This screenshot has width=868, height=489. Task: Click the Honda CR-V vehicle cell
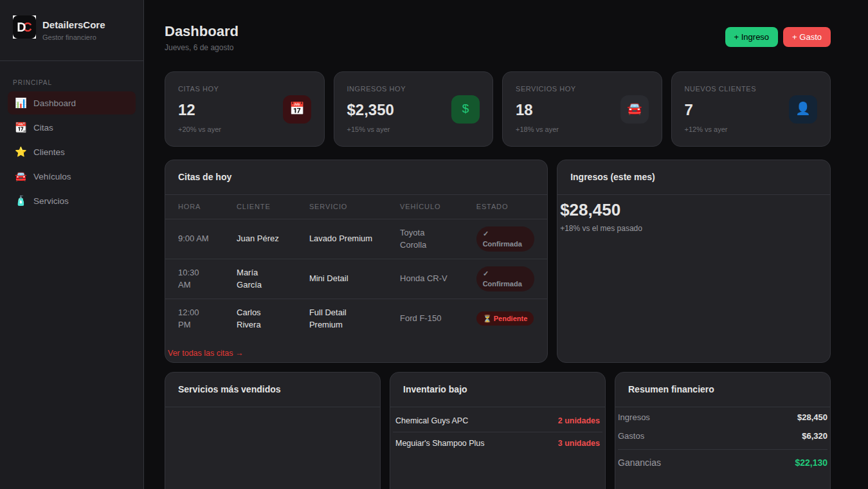(x=424, y=279)
